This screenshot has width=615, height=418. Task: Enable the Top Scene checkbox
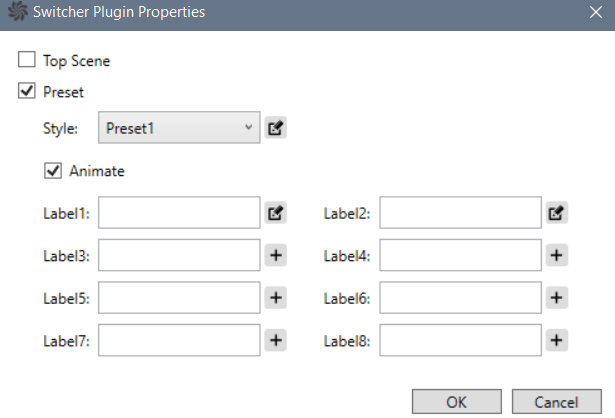[x=27, y=60]
